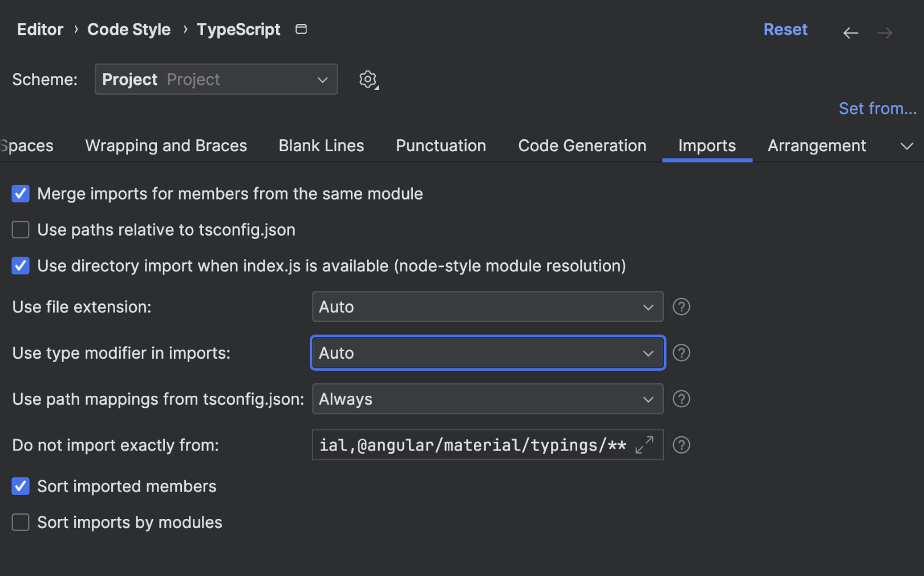Enable Sort imports by modules
Viewport: 924px width, 576px height.
[x=21, y=522]
